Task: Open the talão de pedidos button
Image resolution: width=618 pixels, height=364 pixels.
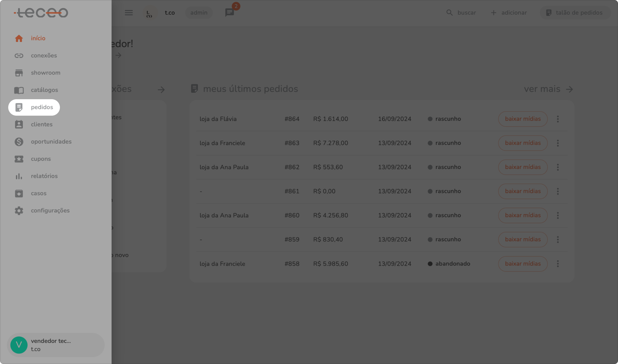Action: click(575, 13)
